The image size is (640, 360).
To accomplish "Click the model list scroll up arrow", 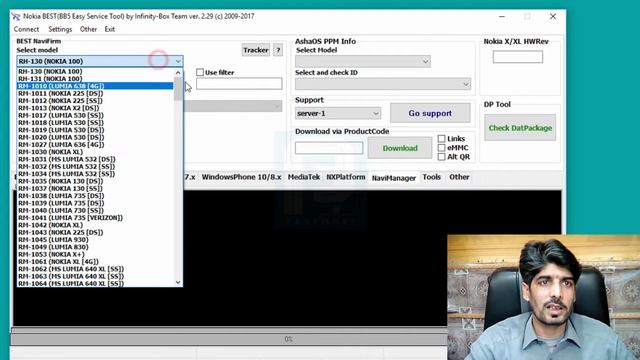I will point(178,73).
